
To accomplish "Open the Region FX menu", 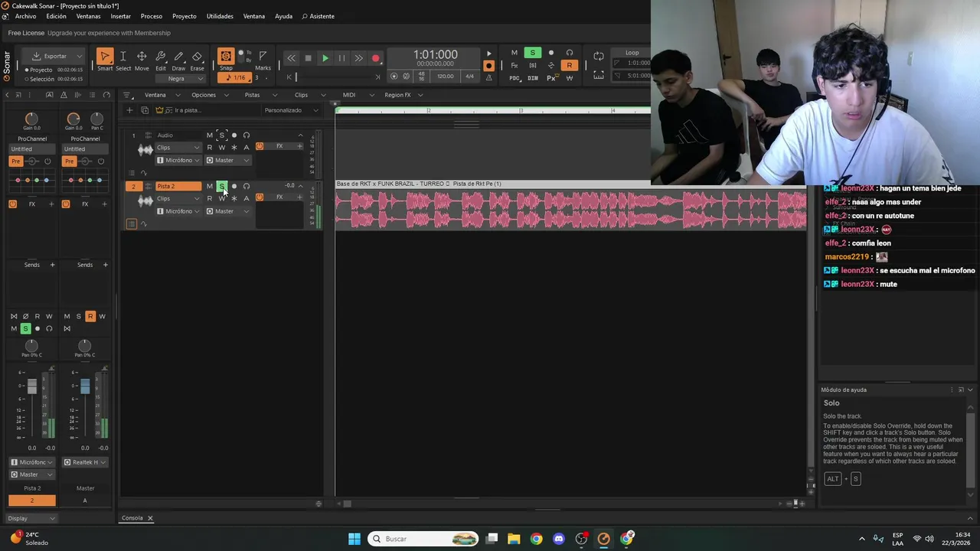I will (x=403, y=95).
